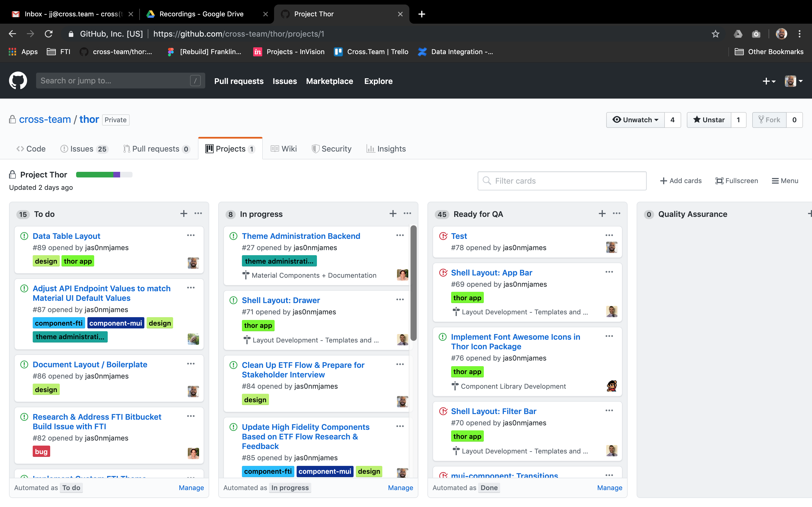Focus the Filter cards search field

point(562,181)
